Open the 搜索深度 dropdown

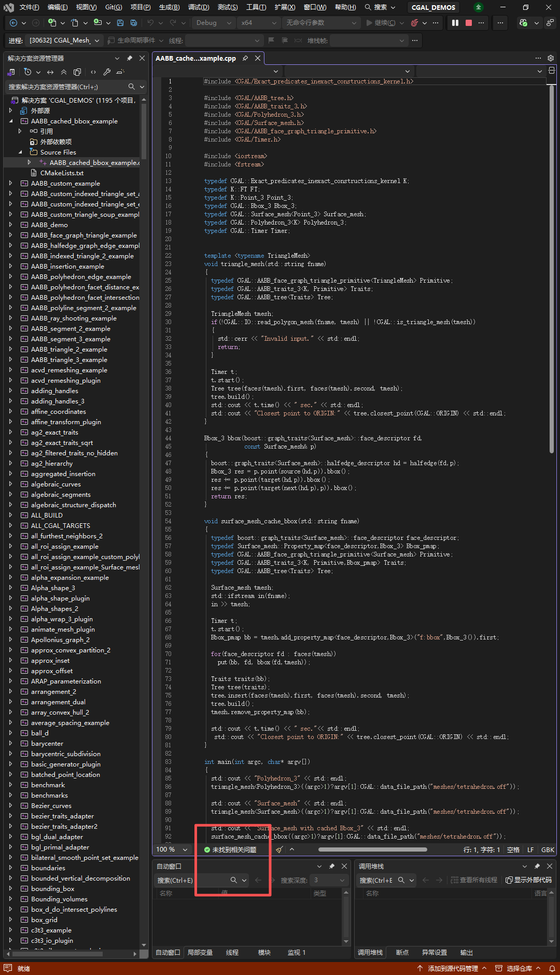pos(329,880)
